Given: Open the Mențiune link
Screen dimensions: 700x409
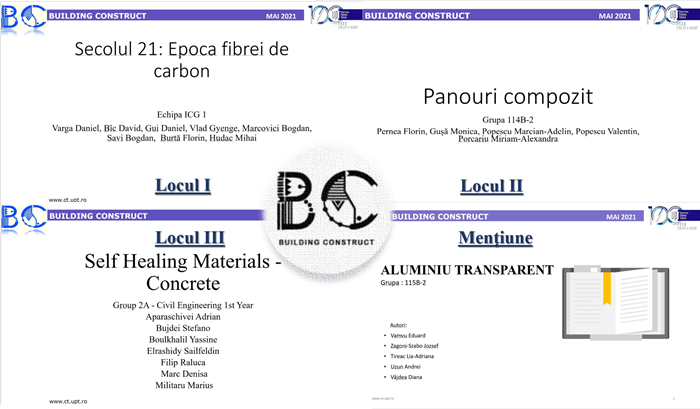Looking at the screenshot, I should (x=493, y=237).
